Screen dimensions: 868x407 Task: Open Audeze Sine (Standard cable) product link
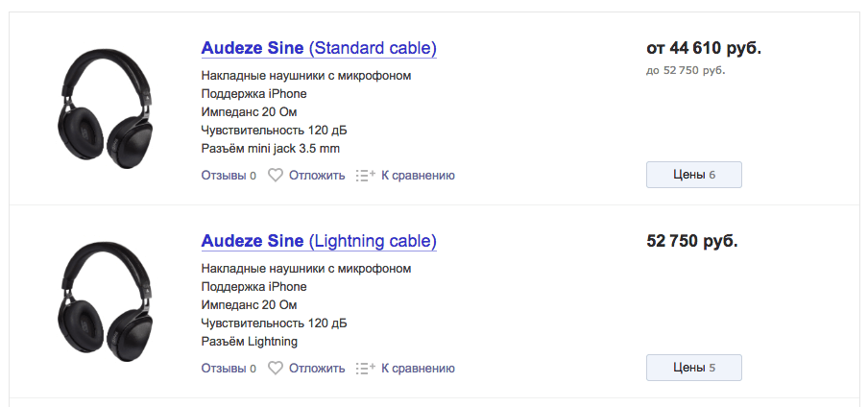click(x=319, y=48)
